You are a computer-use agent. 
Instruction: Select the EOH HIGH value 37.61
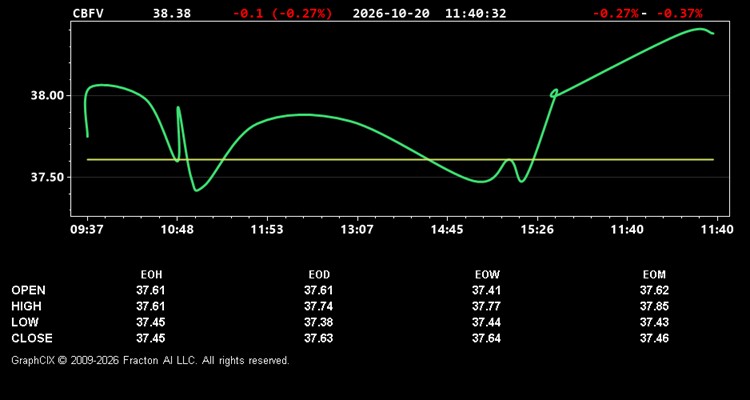click(x=151, y=306)
